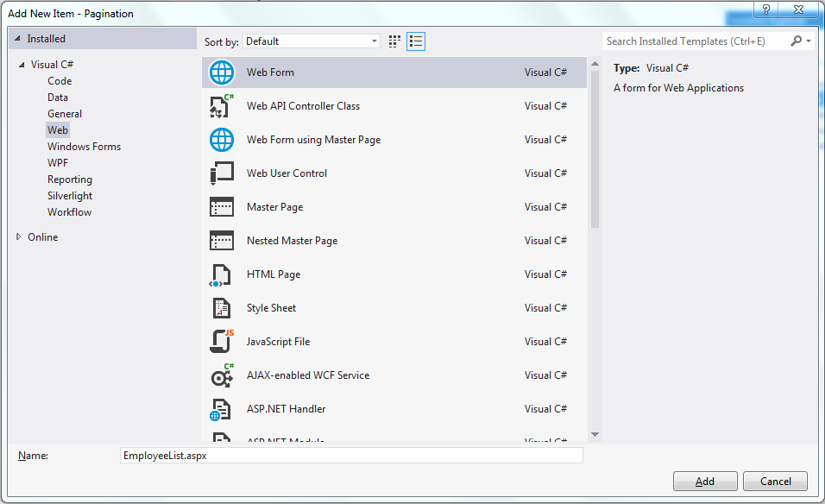Select ASP.NET Handler template text
The image size is (825, 504).
[x=286, y=409]
